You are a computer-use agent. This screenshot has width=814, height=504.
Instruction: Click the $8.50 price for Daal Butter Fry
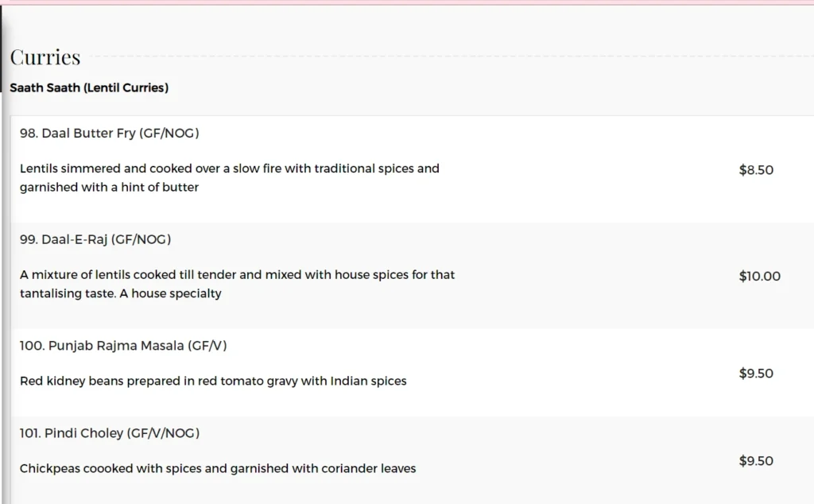756,170
